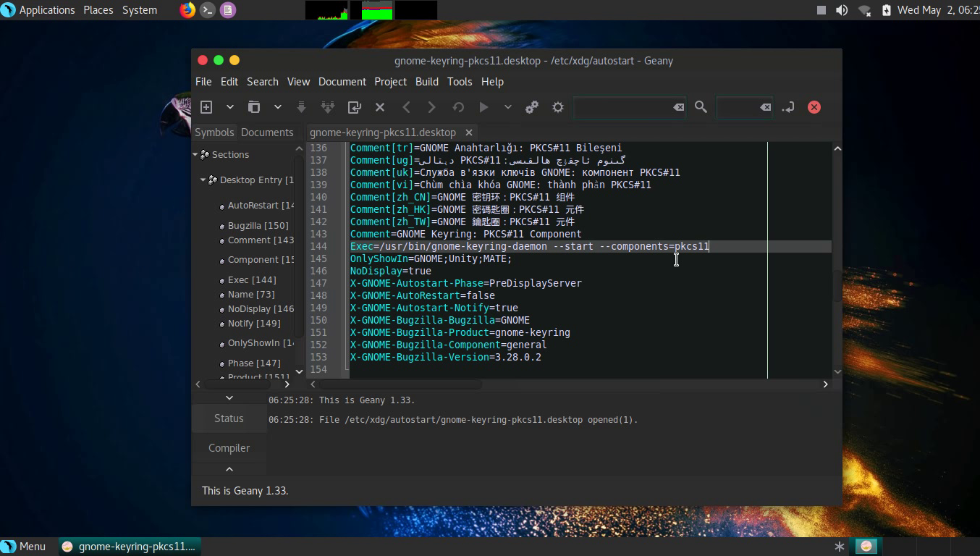
Task: Close the gnome-keyring-pkcs11.desktop tab
Action: pyautogui.click(x=469, y=132)
